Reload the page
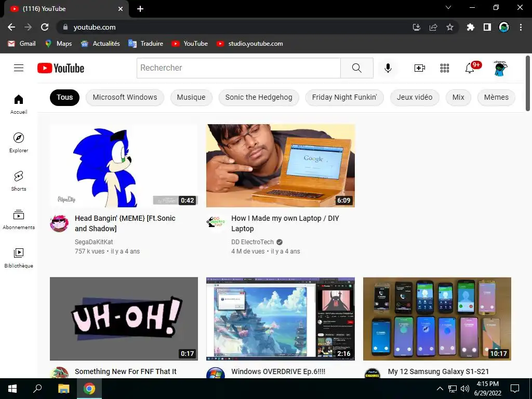This screenshot has height=399, width=532. [x=45, y=27]
